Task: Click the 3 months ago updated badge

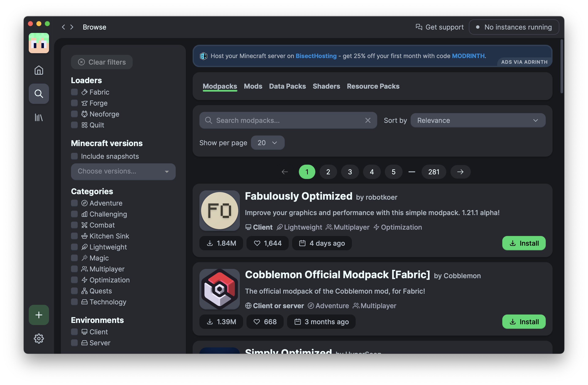Action: (321, 322)
